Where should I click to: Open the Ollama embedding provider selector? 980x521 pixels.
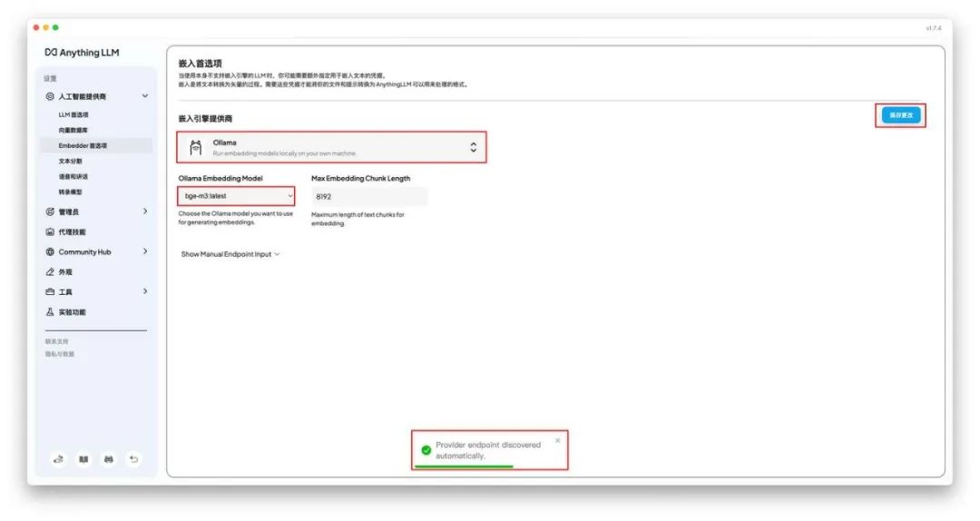(x=331, y=148)
